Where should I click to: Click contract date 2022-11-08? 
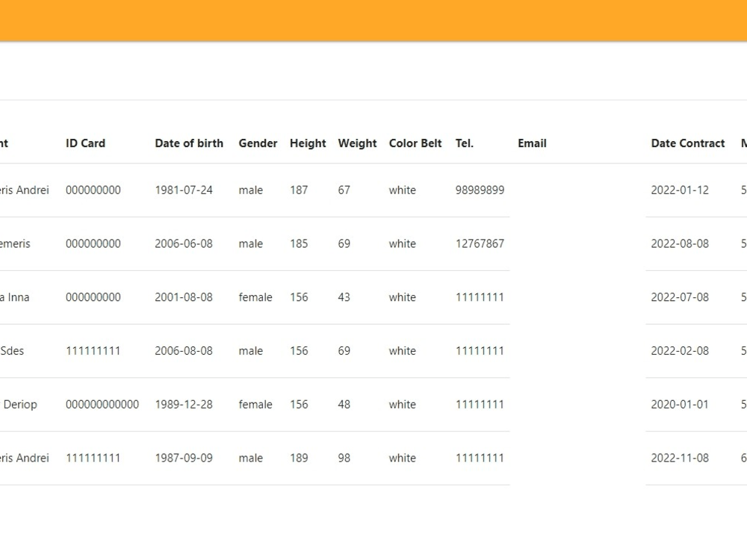point(680,458)
